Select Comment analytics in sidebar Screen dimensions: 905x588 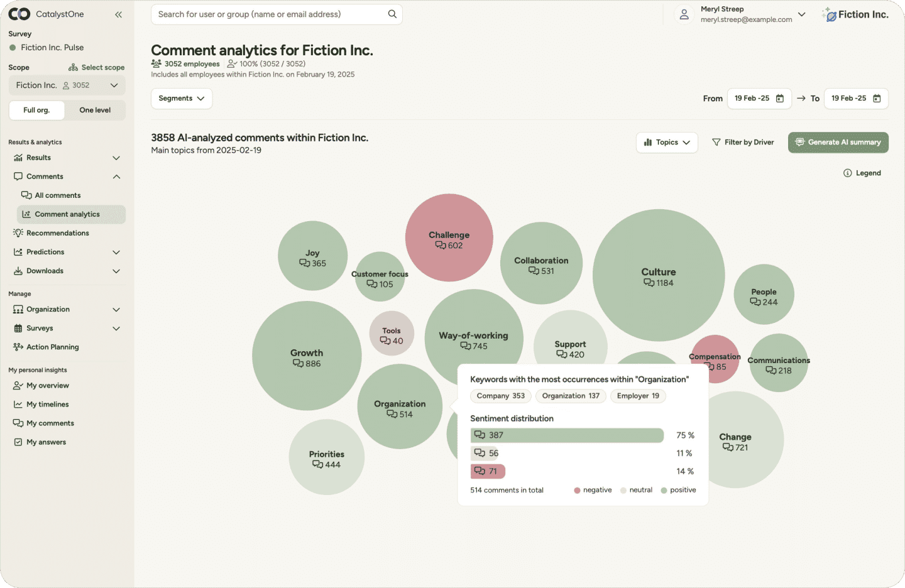[x=71, y=214]
